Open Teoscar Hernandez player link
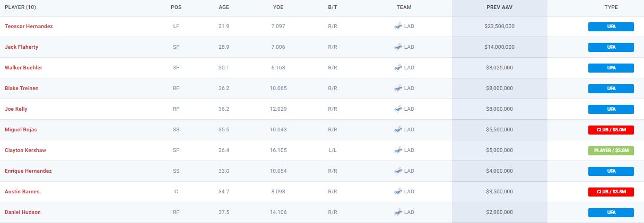This screenshot has width=644, height=223. point(29,26)
